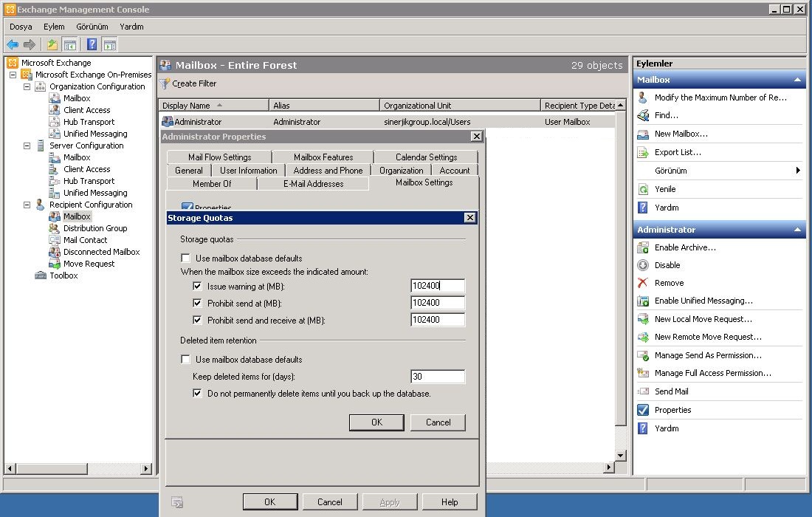The width and height of the screenshot is (812, 517).
Task: Click Cancel in Administrator Properties window
Action: point(330,502)
